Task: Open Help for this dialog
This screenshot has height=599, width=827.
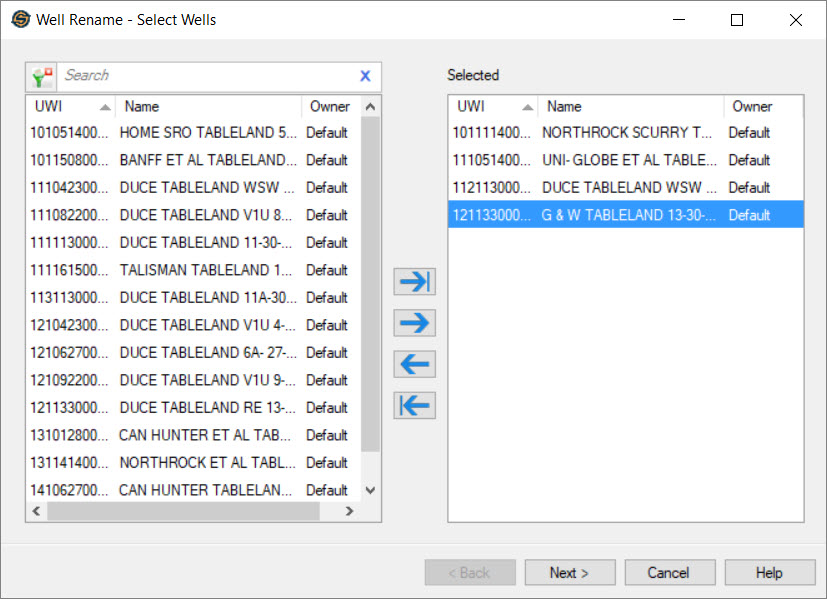Action: (x=769, y=573)
